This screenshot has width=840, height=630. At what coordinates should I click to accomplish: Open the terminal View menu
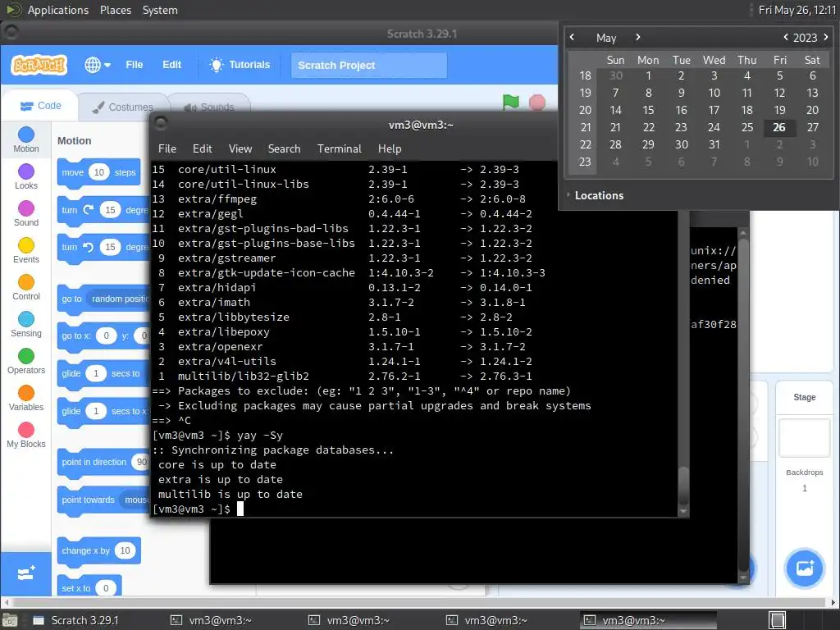(x=240, y=148)
